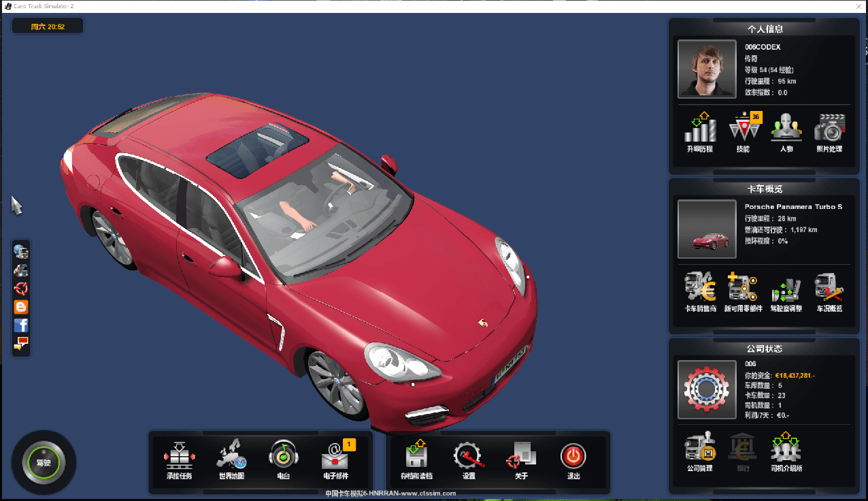Screen dimensions: 868x501
Task: Open Company Manager (公司管理) icon
Action: point(700,448)
